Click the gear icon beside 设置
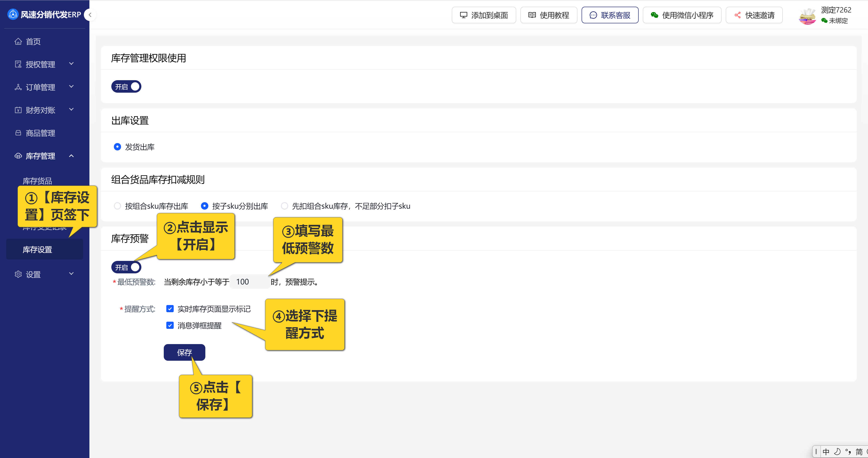 [x=18, y=274]
